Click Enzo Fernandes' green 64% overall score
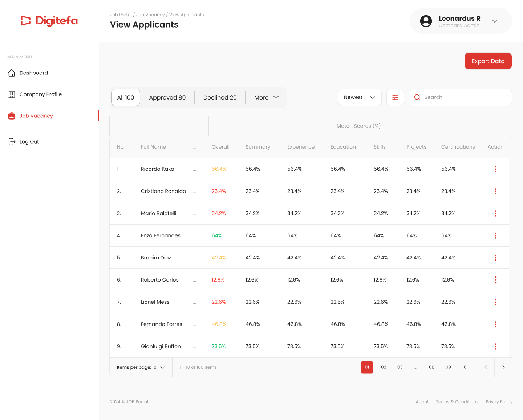The width and height of the screenshot is (523, 420). coord(217,236)
